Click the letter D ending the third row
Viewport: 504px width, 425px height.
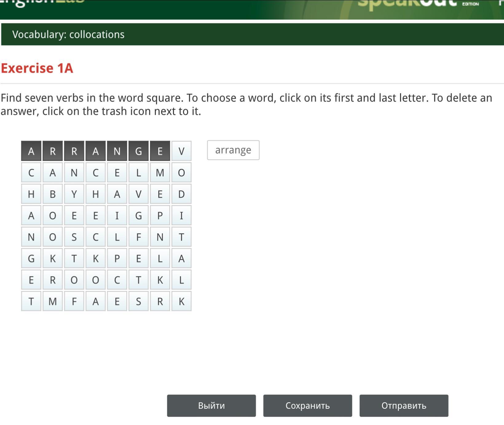point(181,194)
